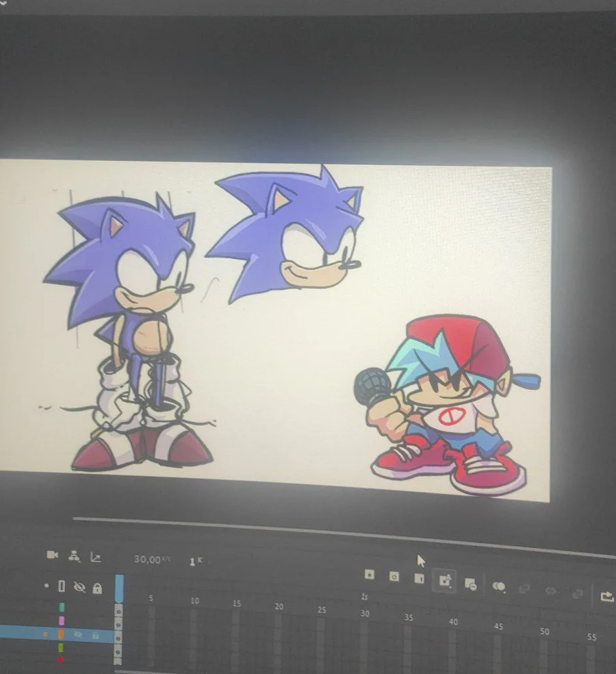Screen dimensions: 616x674
Task: Toggle show all layers as outlines
Action: click(x=62, y=586)
